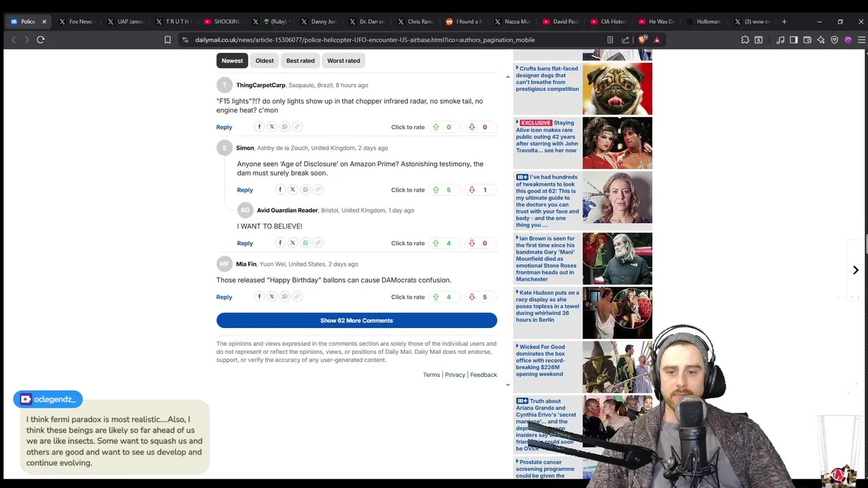
Task: Close the active Police tab
Action: coord(44,22)
